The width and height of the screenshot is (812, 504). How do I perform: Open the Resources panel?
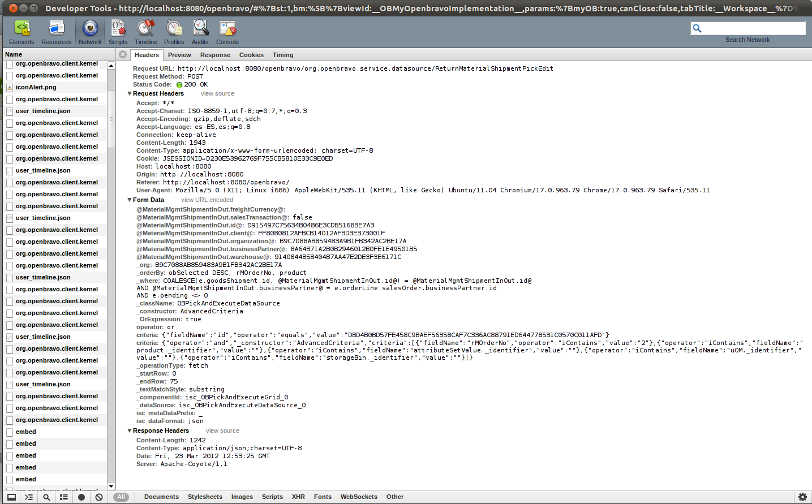57,32
